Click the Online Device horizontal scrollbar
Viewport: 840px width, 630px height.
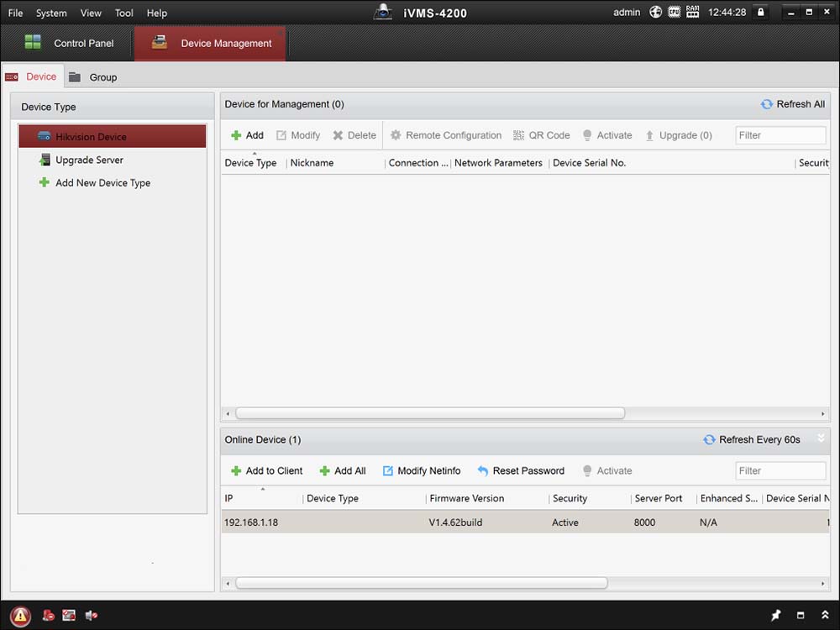pos(421,582)
